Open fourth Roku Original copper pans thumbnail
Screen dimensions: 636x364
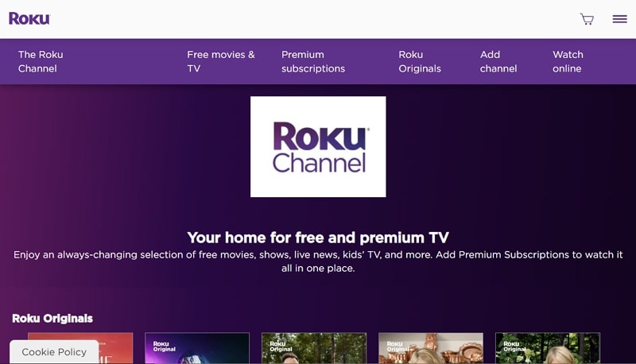(431, 348)
